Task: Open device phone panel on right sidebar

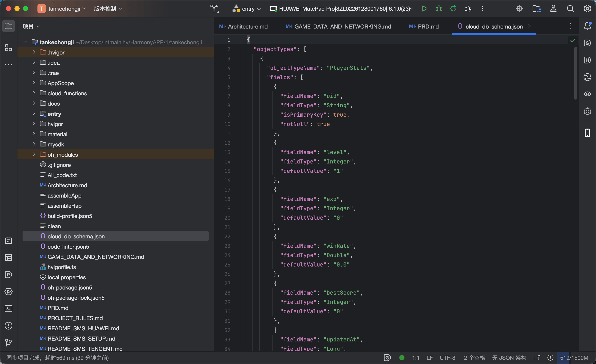Action: pyautogui.click(x=587, y=133)
